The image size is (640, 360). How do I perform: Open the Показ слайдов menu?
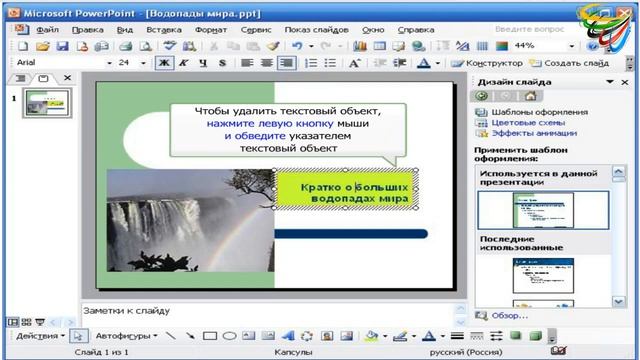316,30
